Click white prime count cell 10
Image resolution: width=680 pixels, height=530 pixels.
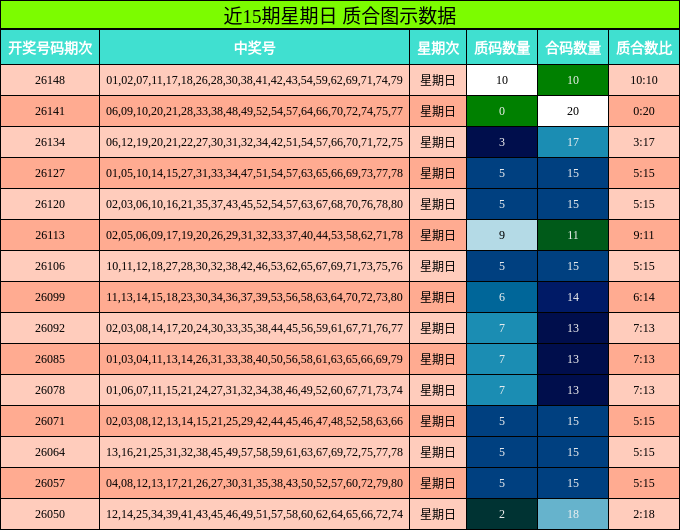coord(502,80)
